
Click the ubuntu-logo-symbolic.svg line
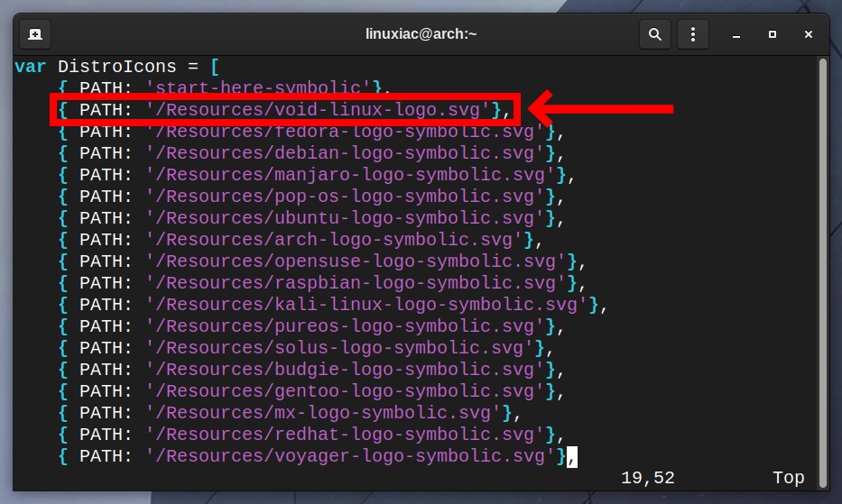(x=311, y=218)
